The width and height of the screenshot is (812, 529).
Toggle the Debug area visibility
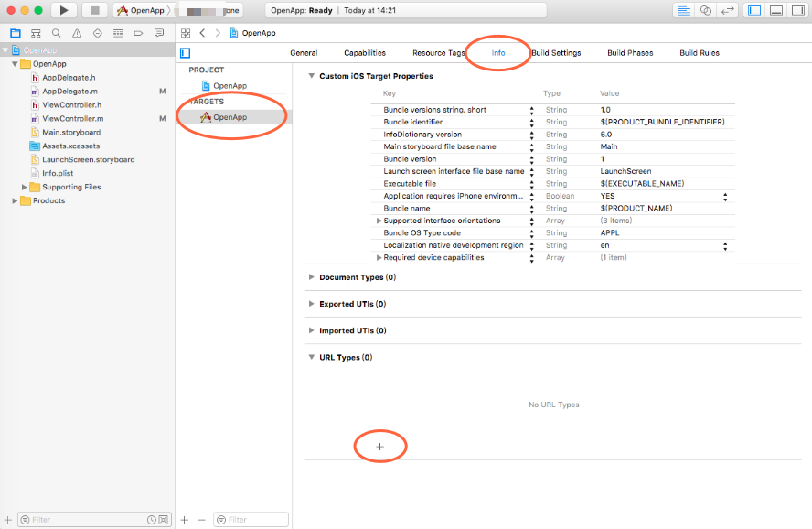click(776, 10)
